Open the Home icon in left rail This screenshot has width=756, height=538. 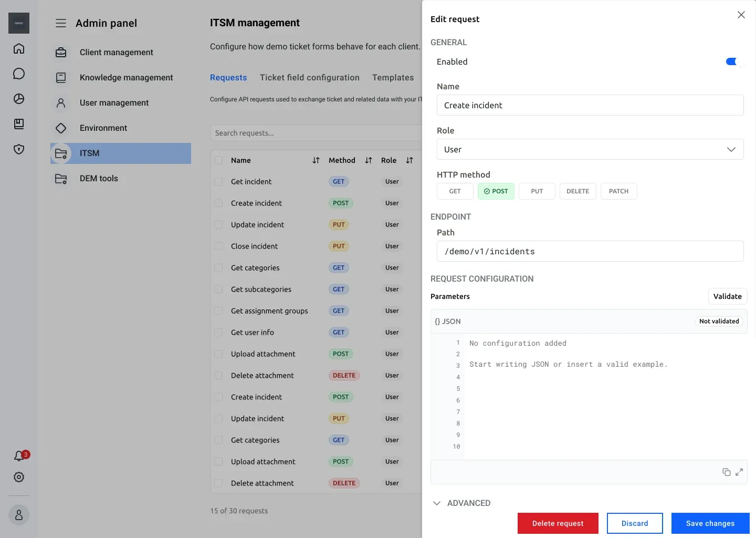19,48
